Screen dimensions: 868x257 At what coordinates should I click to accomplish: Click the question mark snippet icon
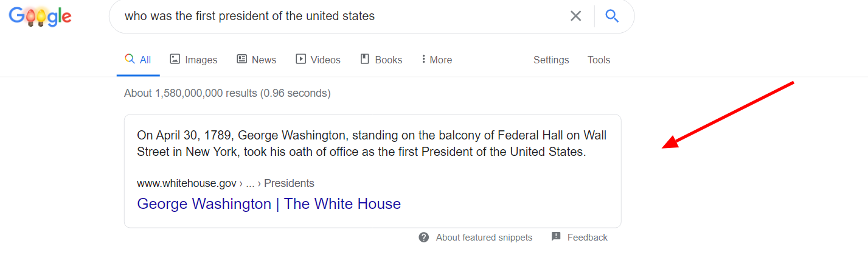(424, 238)
